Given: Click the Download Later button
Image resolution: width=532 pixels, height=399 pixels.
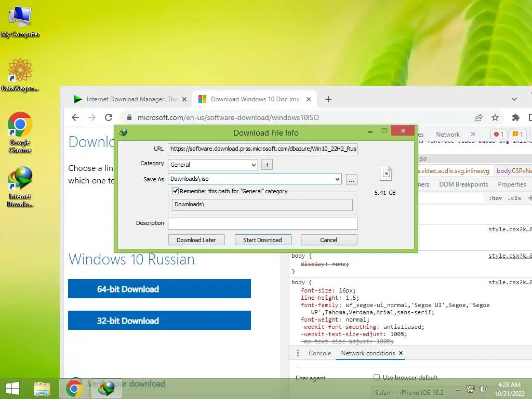Looking at the screenshot, I should (196, 240).
